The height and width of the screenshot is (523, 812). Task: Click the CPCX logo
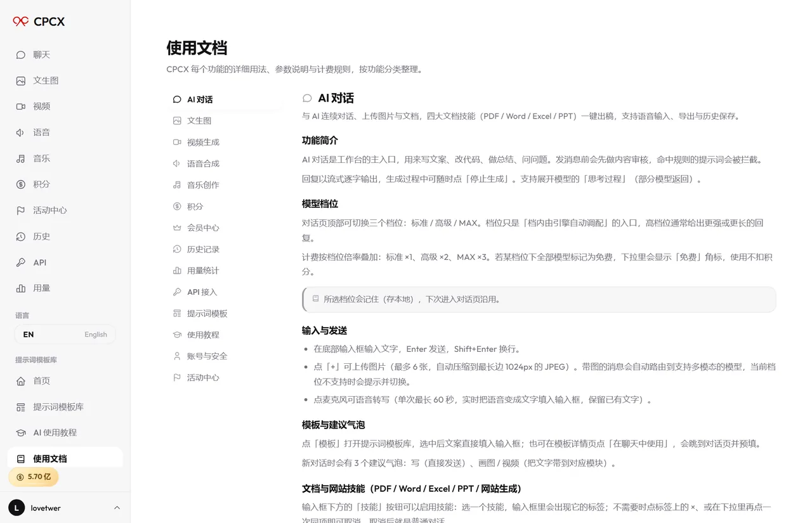[39, 22]
